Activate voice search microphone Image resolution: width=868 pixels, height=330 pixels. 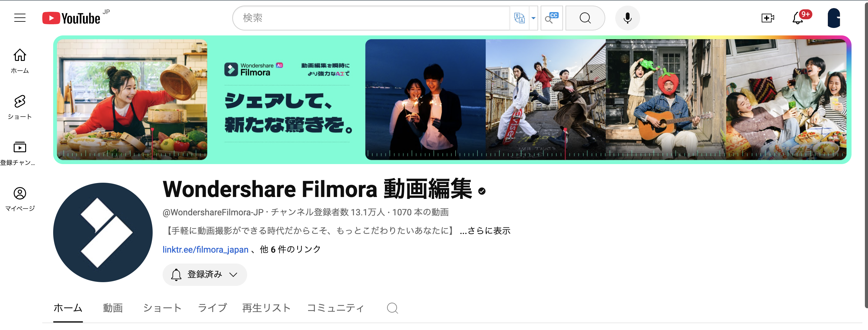tap(627, 18)
